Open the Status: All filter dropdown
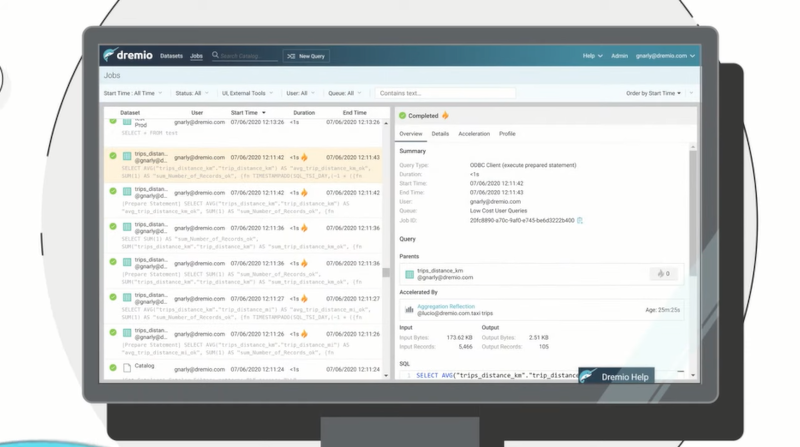This screenshot has height=447, width=800. tap(192, 93)
